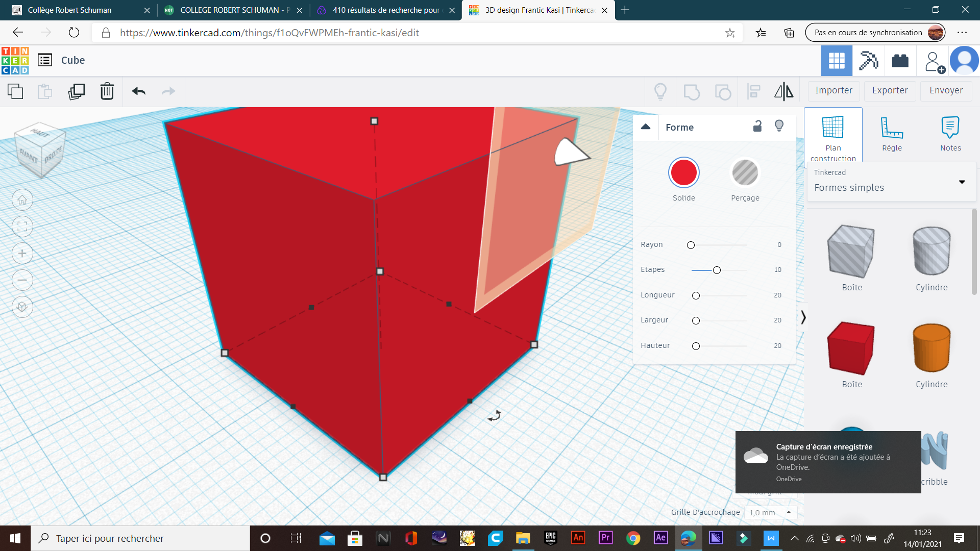
Task: Set shape to Perçage (hole)
Action: pos(745,173)
